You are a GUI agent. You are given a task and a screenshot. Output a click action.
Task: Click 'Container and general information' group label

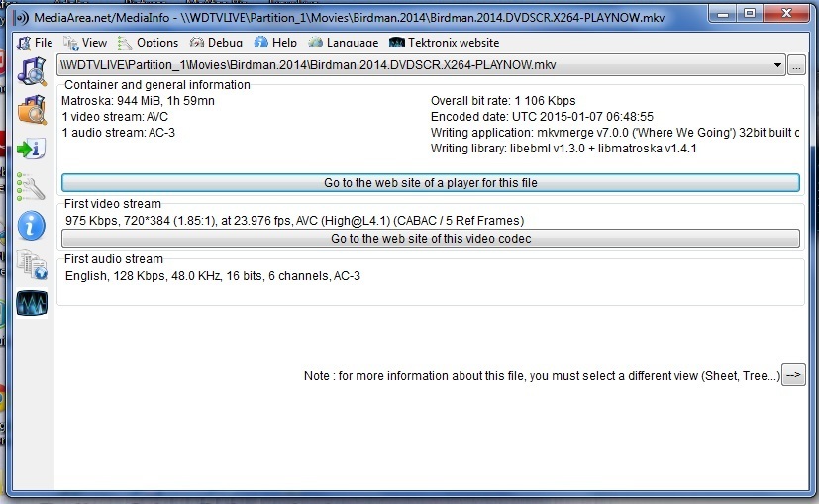pyautogui.click(x=157, y=84)
